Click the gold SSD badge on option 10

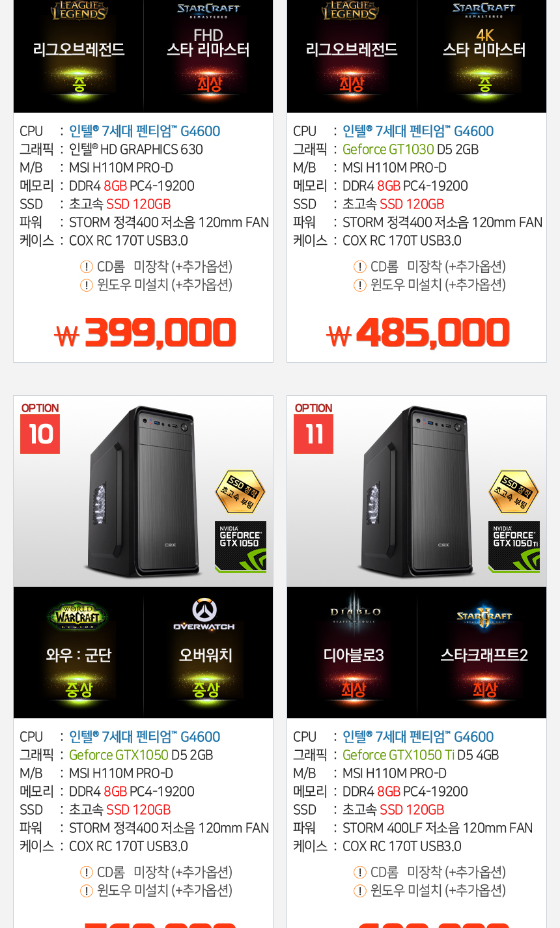pyautogui.click(x=240, y=492)
